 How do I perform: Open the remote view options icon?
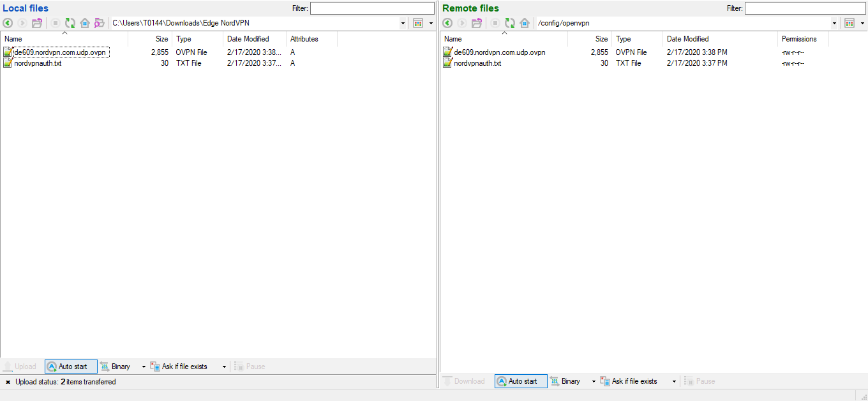click(x=849, y=23)
